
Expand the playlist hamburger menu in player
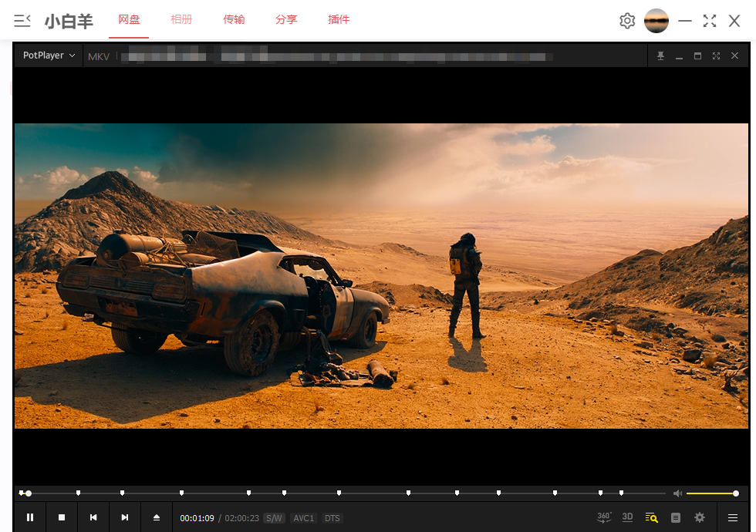pos(733,517)
